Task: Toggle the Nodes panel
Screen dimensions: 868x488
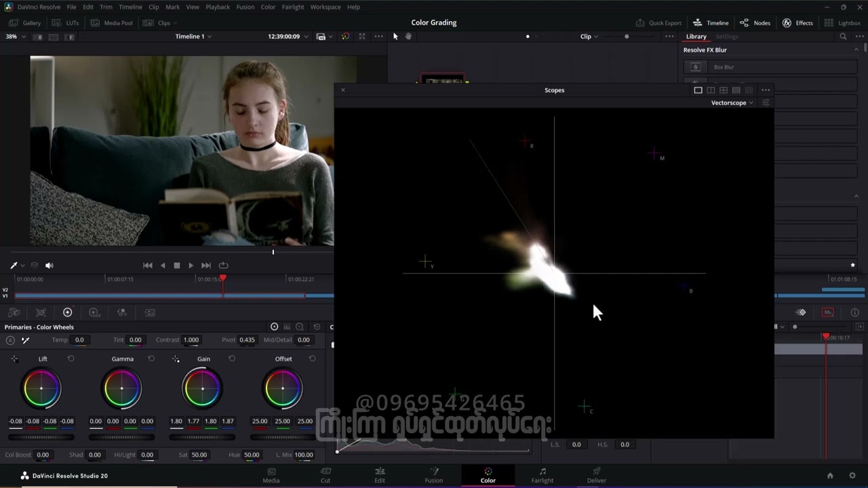Action: [x=755, y=22]
